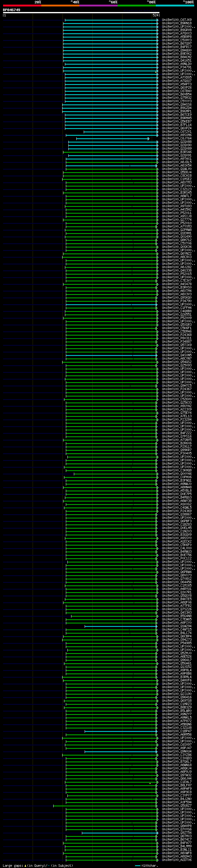
Task: Select hit label UniRef100_B3RS46
Action: pyautogui.click(x=177, y=152)
